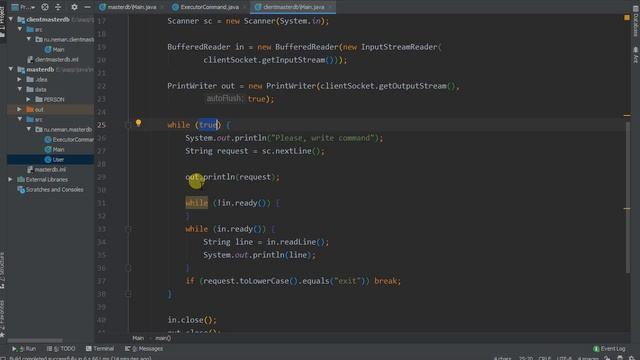Image resolution: width=640 pixels, height=360 pixels.
Task: Open the Project view selector dropdown
Action: 23,7
